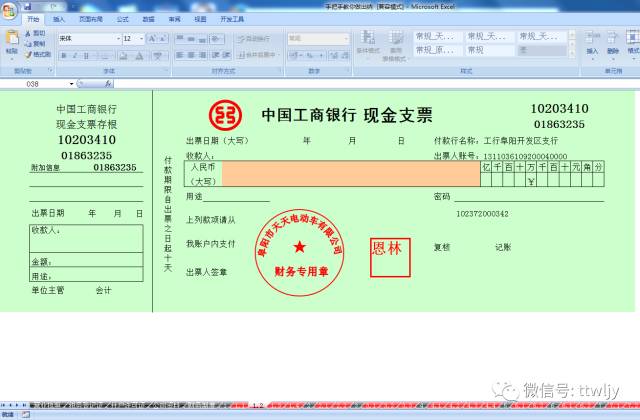Viewport: 640px width, 420px height.
Task: Open Format as Table gallery
Action: click(x=395, y=45)
